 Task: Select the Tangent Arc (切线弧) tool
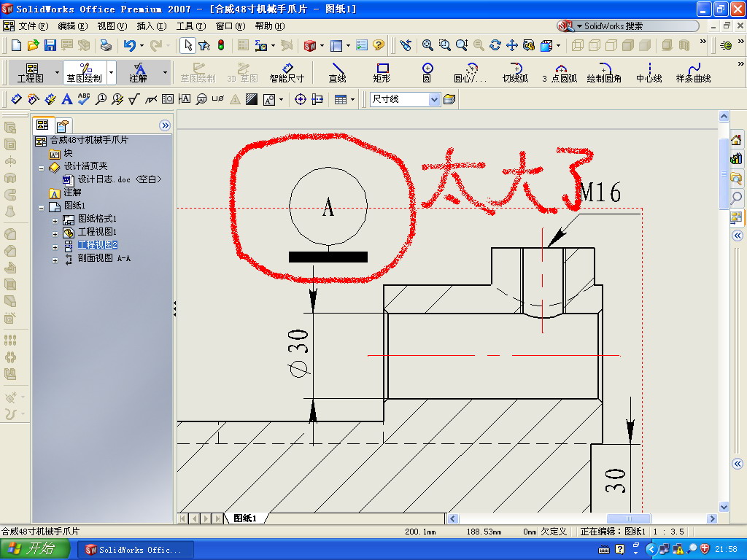coord(516,72)
